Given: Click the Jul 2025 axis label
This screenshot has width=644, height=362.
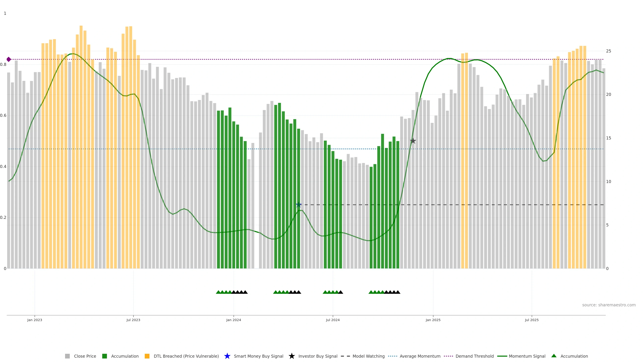Looking at the screenshot, I should pos(531,320).
